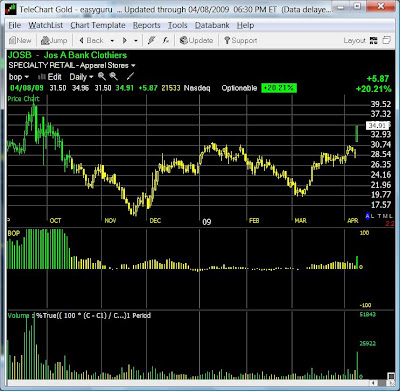
Task: Toggle the A scale letter indicator
Action: pos(368,216)
